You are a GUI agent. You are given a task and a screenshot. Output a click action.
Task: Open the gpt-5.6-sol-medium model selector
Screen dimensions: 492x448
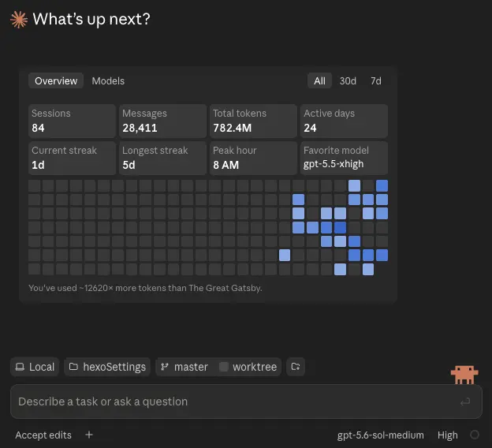(381, 435)
